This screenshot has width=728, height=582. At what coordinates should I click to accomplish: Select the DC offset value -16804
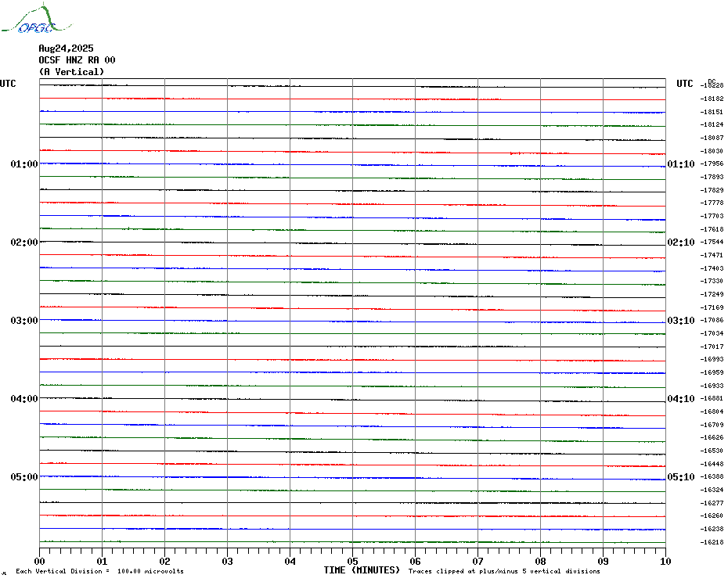click(712, 411)
